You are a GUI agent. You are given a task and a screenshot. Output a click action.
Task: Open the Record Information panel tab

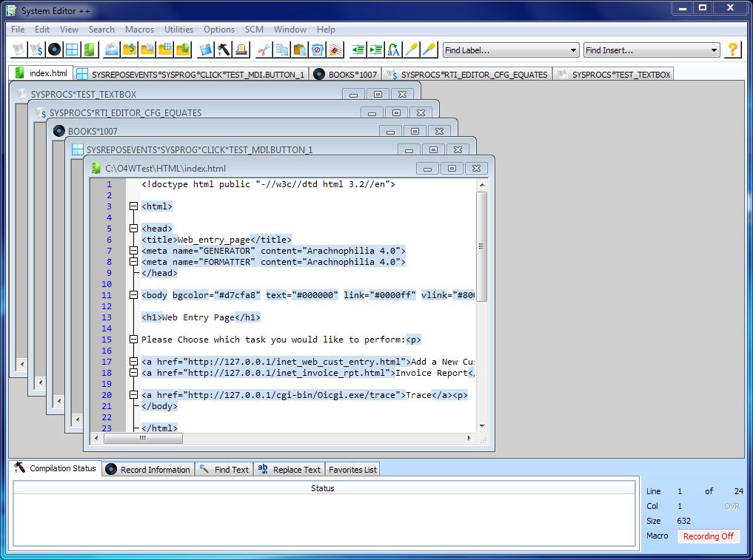(148, 469)
